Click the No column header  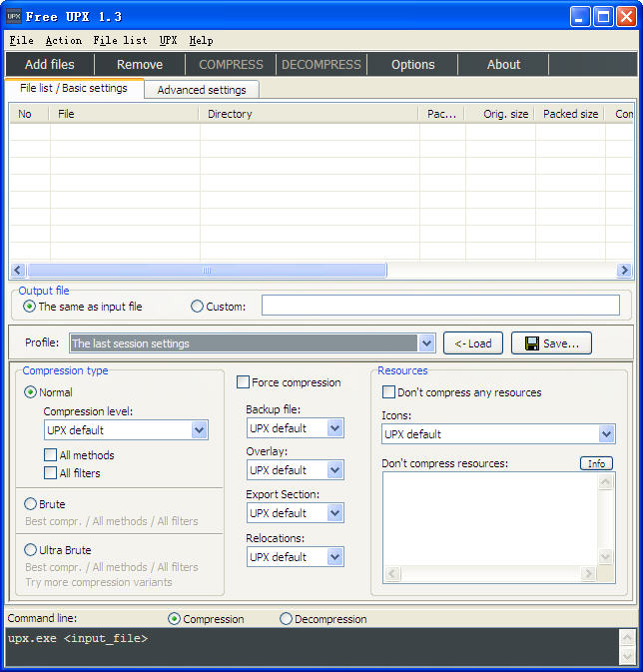coord(30,114)
